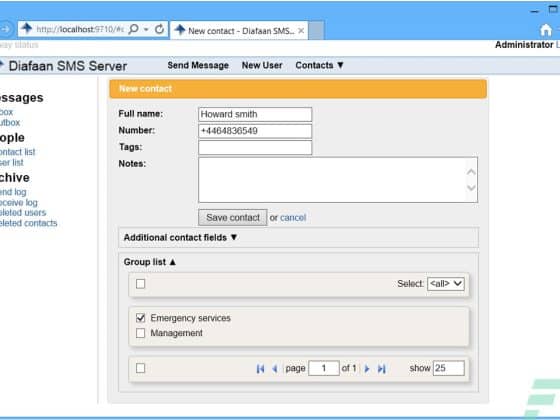Select the New contact - Diafaan SMS tab
The height and width of the screenshot is (420, 560).
(x=239, y=31)
